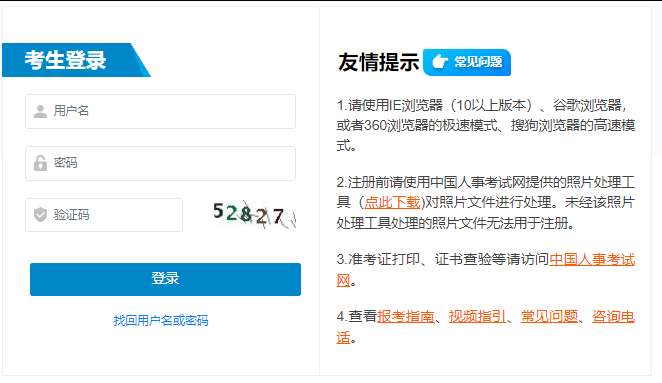Focus the 验证码 input field

click(x=104, y=215)
